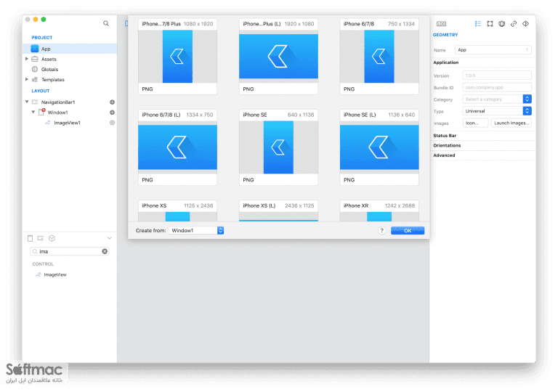
Task: Click the Icon... button in Images row
Action: click(475, 123)
